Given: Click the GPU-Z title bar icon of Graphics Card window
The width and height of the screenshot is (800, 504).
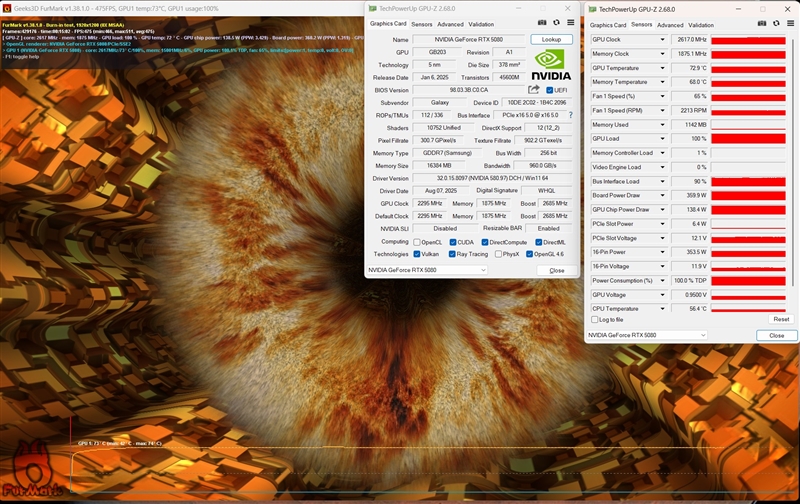Looking at the screenshot, I should point(372,8).
